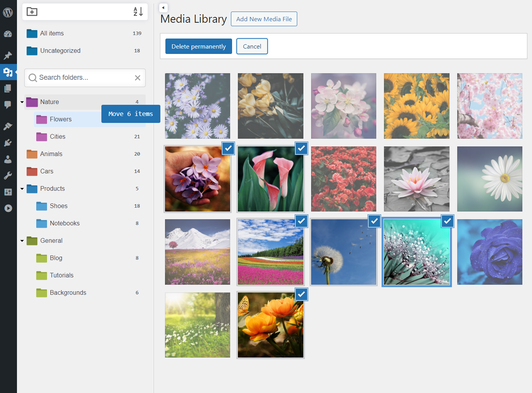
Task: Open the Media admin icon
Action: 8,72
